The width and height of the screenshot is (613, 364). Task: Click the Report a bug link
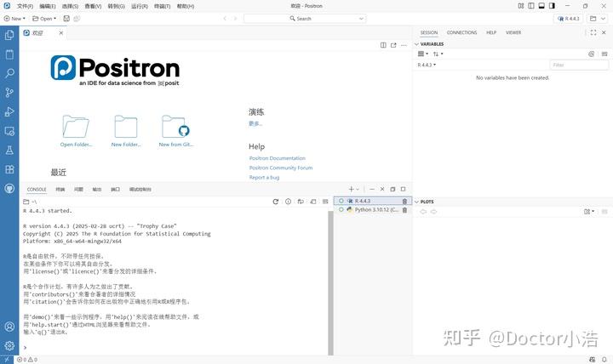pos(264,177)
